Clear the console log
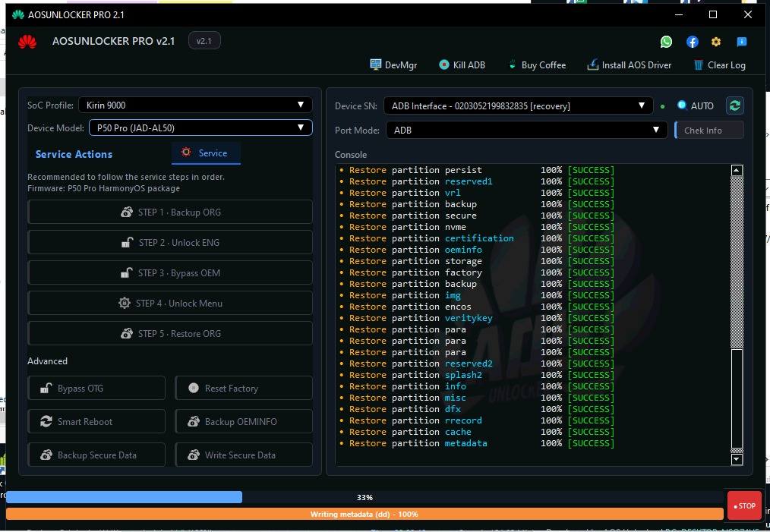Screen dimensions: 770x532 coord(719,65)
